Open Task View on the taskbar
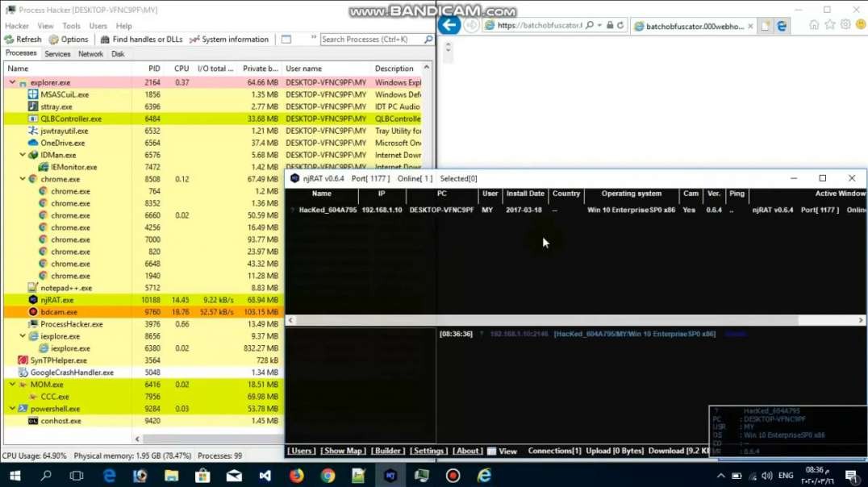868x487 pixels. [x=77, y=476]
